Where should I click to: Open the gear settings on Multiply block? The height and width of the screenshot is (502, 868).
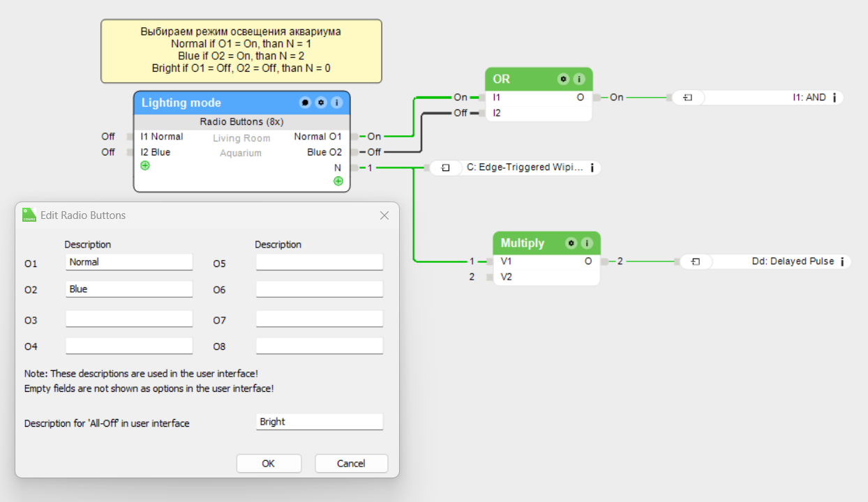pyautogui.click(x=571, y=243)
